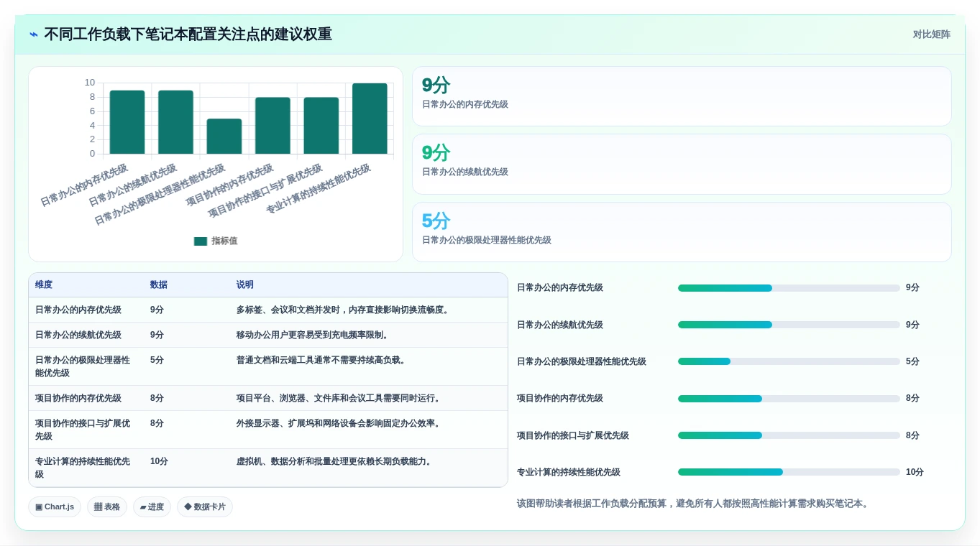The width and height of the screenshot is (980, 546).
Task: Click the 10分 value beside the progress bar
Action: coord(915,473)
